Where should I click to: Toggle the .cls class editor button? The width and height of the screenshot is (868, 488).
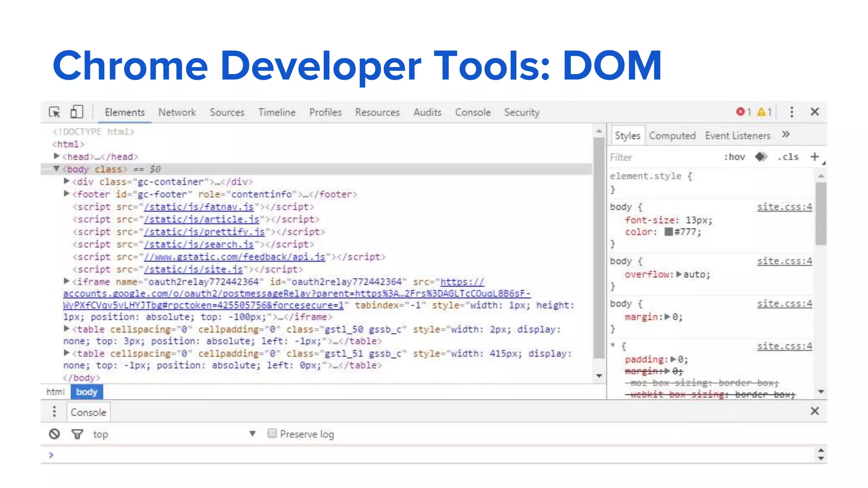(x=788, y=157)
